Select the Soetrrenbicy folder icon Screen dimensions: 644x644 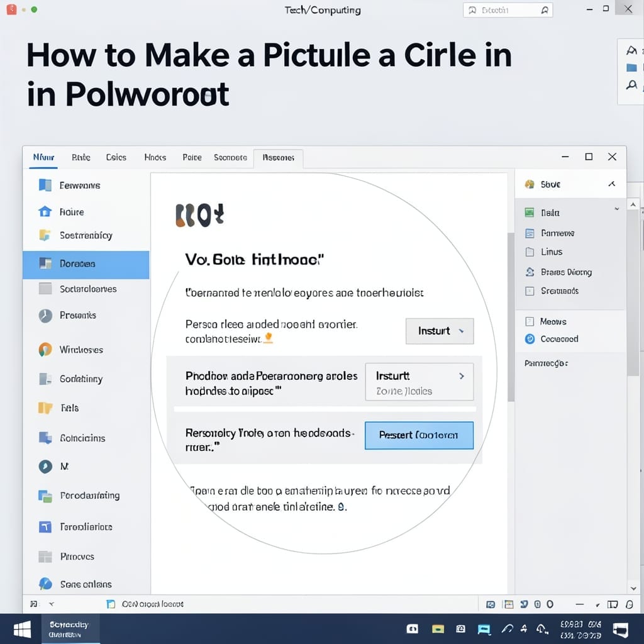[x=45, y=235]
